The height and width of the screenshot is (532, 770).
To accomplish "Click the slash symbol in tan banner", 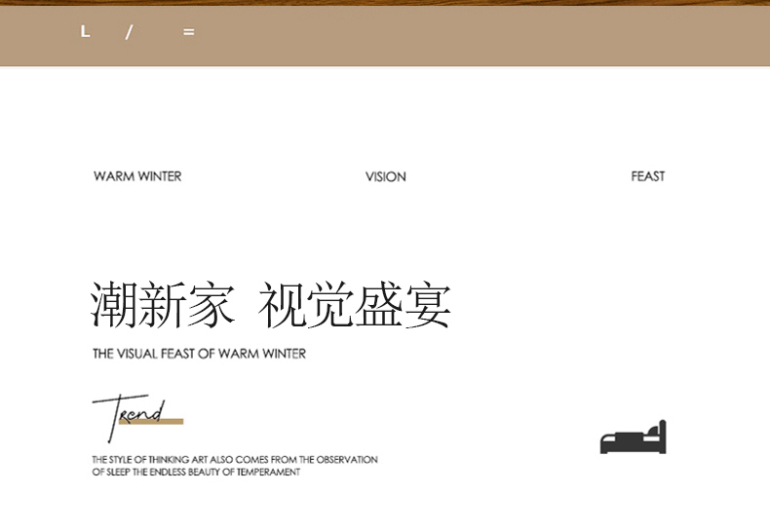I will click(129, 32).
